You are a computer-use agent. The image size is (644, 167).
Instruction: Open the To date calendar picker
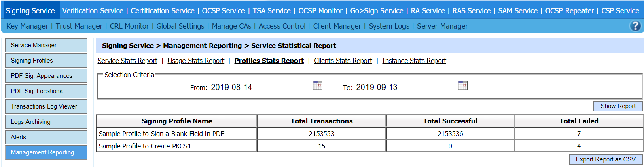[x=463, y=86]
